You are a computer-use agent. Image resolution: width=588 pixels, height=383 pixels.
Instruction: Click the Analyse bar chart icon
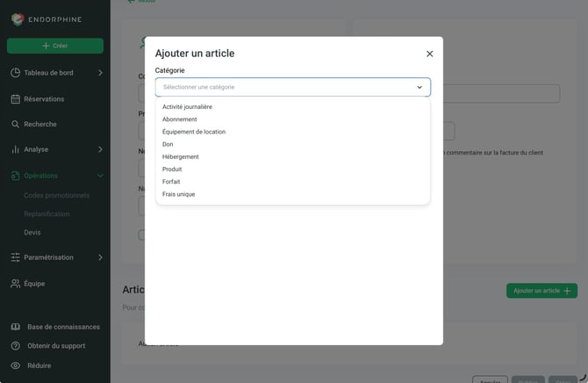16,149
